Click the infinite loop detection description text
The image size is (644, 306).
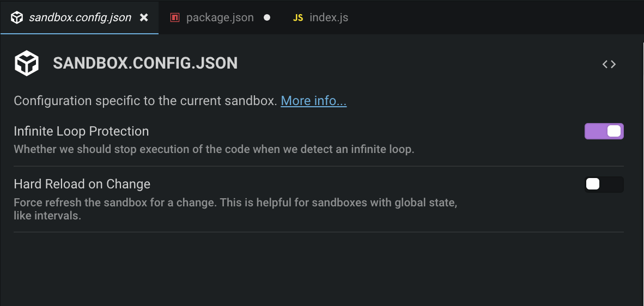[x=214, y=149]
